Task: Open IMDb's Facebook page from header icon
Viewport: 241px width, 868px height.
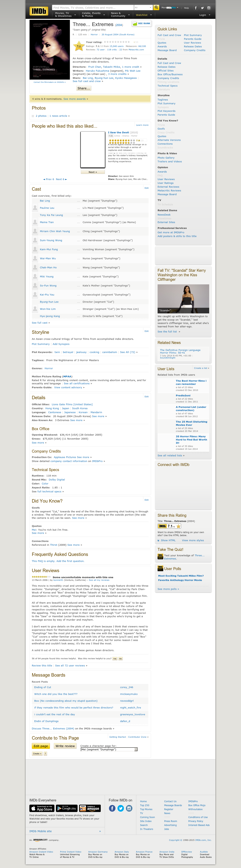Action: point(196,8)
